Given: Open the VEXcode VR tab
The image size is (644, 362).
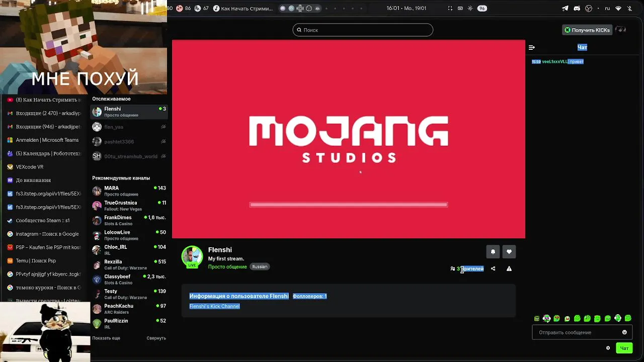Looking at the screenshot, I should [x=44, y=167].
